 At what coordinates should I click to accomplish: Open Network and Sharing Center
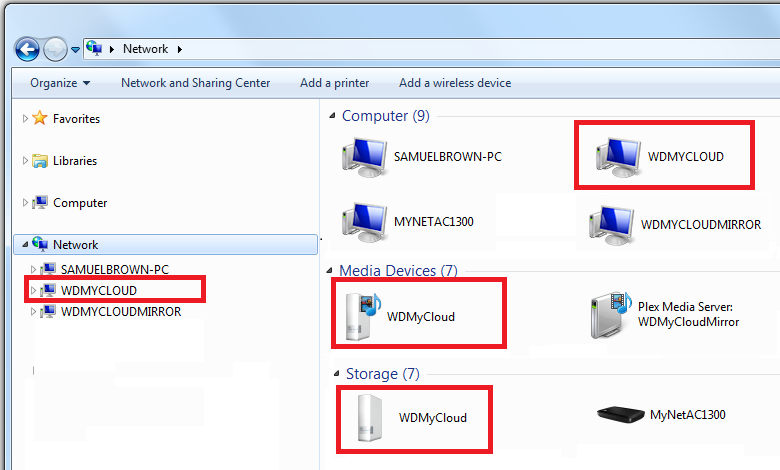[x=195, y=83]
